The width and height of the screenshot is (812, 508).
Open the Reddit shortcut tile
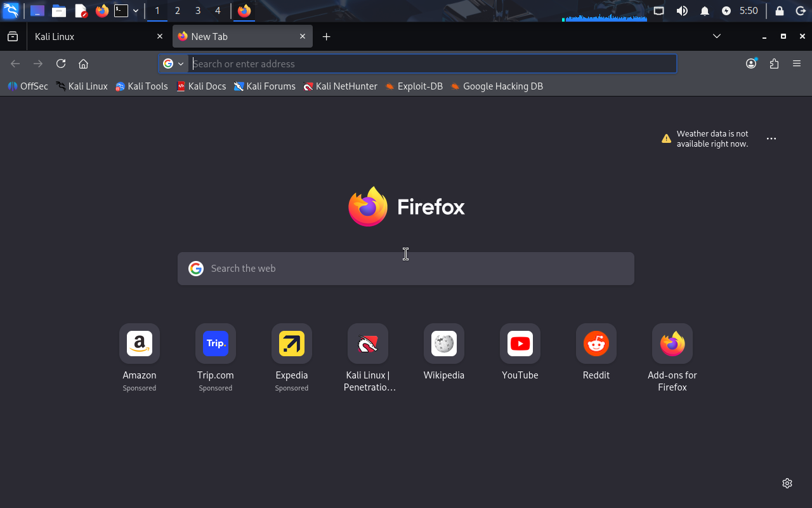point(596,344)
